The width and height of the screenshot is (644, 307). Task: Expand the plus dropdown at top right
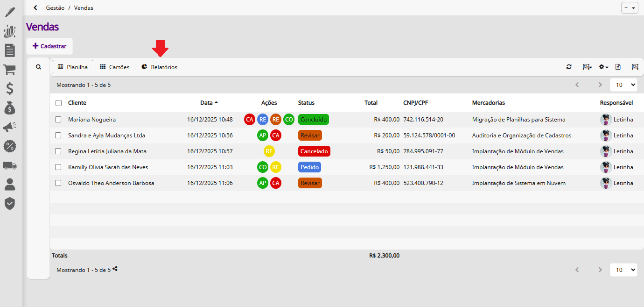pyautogui.click(x=630, y=8)
